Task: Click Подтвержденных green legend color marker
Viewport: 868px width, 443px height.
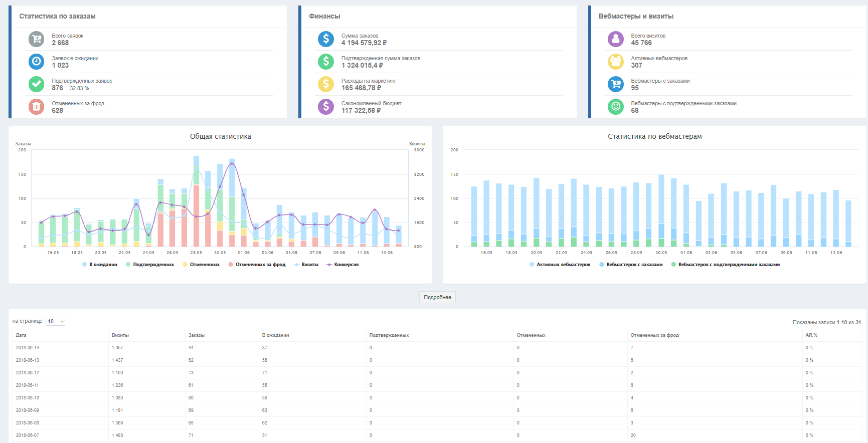Action: (128, 265)
